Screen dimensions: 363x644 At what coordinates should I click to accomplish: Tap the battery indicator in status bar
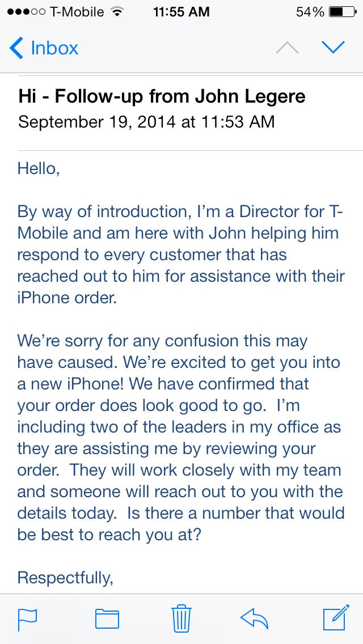click(x=343, y=12)
